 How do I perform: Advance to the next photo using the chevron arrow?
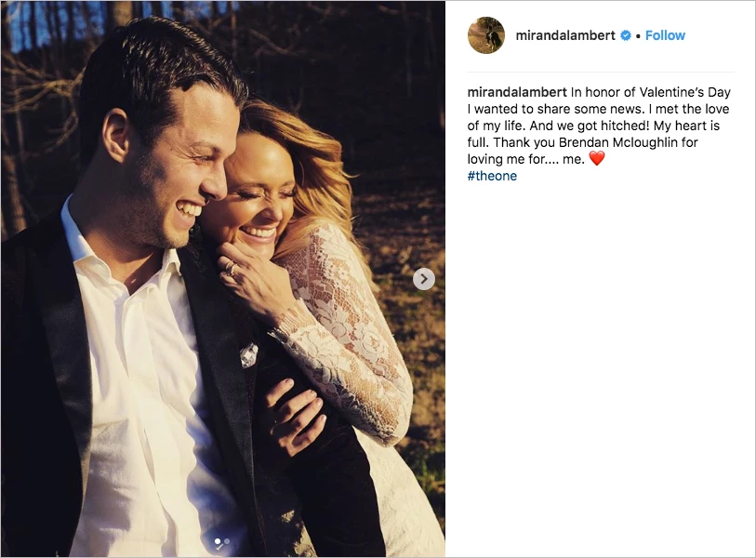tap(423, 278)
